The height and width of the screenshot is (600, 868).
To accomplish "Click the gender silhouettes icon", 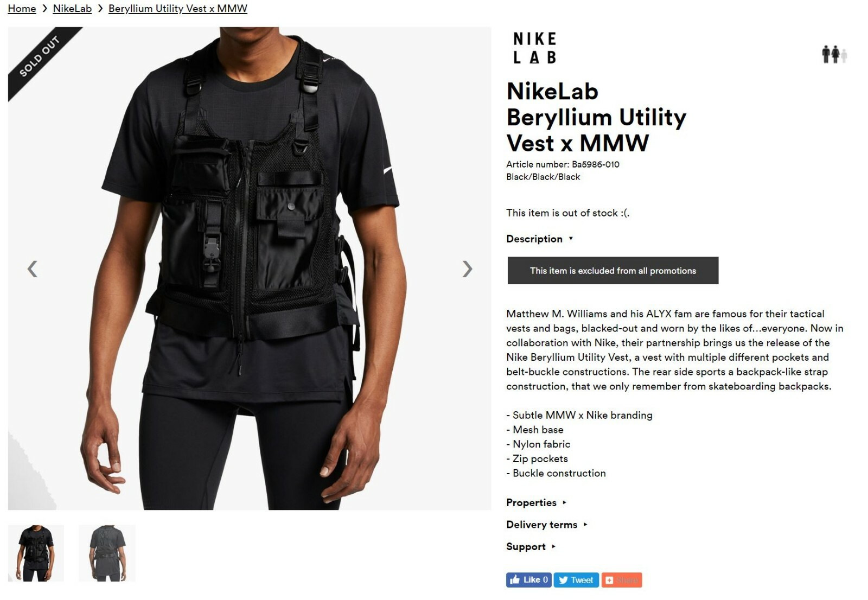I will [x=834, y=54].
